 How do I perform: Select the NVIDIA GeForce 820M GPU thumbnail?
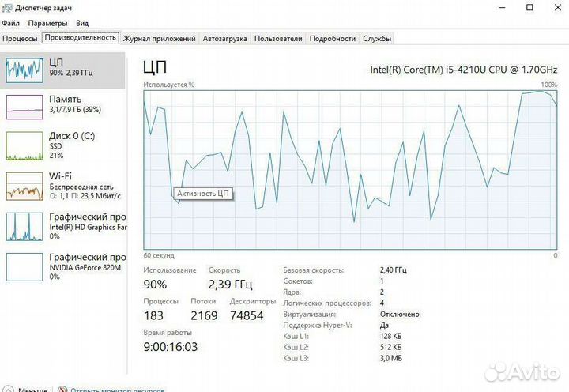(x=24, y=267)
